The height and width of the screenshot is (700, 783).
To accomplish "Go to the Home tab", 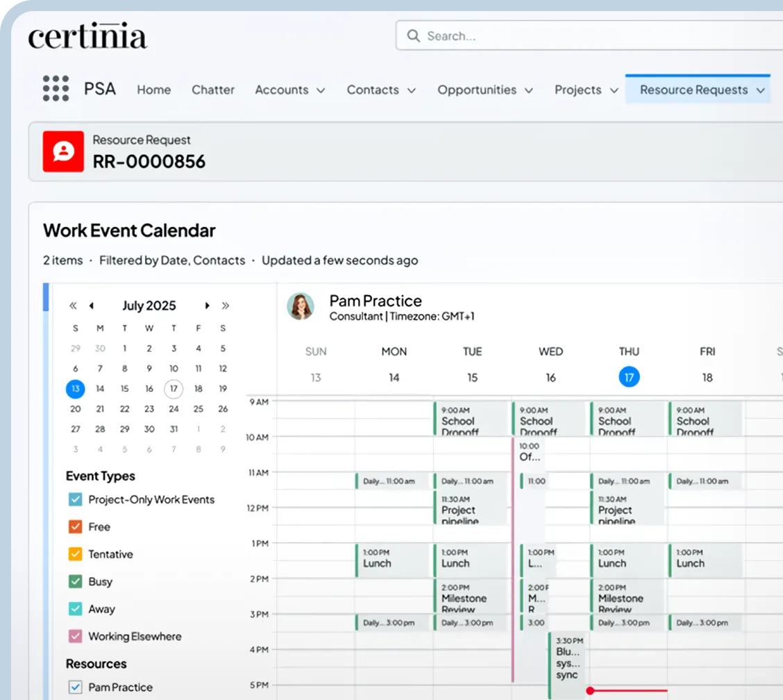I will pyautogui.click(x=153, y=90).
